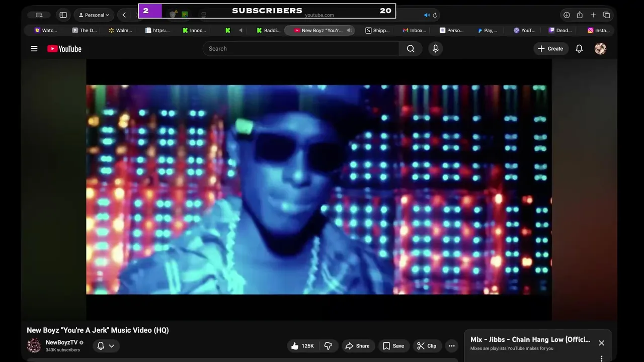
Task: Reload the page in address bar
Action: (435, 15)
